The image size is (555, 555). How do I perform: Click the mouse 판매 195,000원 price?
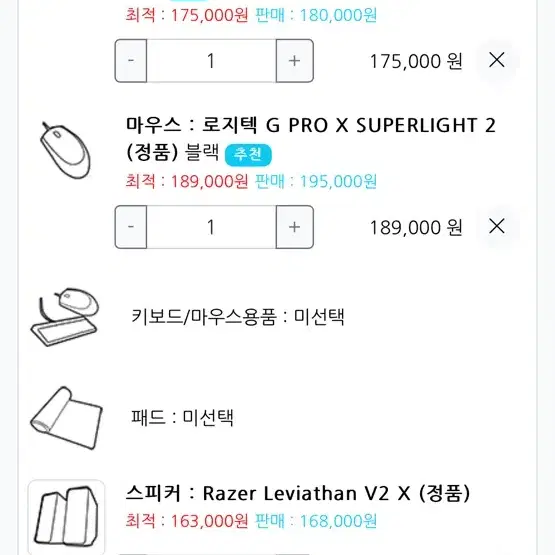point(316,182)
